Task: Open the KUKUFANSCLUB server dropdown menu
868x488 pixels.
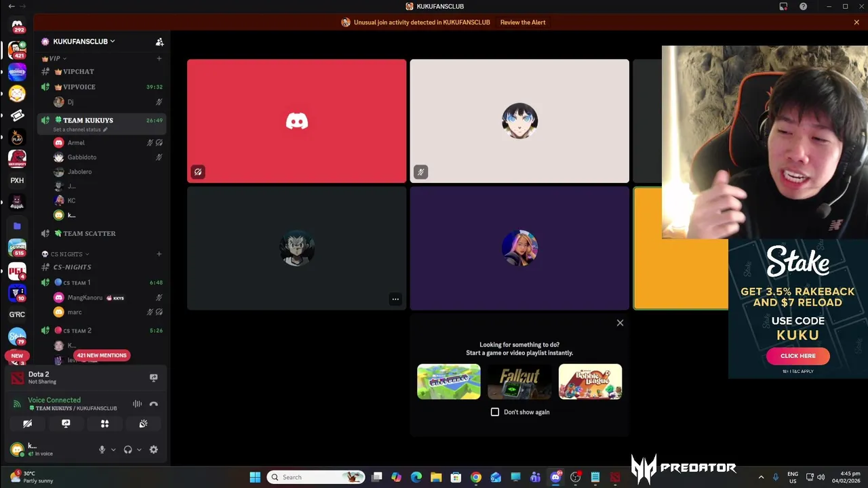Action: pos(84,41)
